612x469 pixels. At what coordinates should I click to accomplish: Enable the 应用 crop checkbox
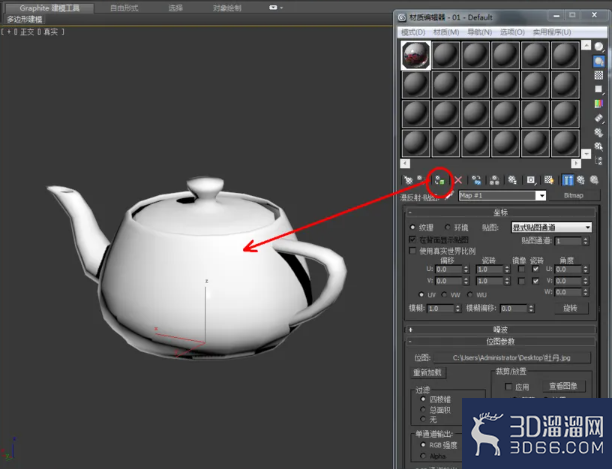[508, 386]
